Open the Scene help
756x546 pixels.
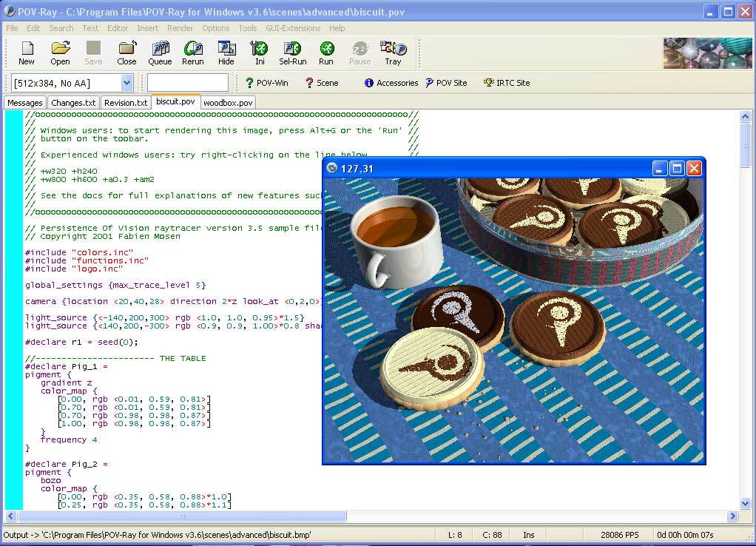[x=322, y=83]
